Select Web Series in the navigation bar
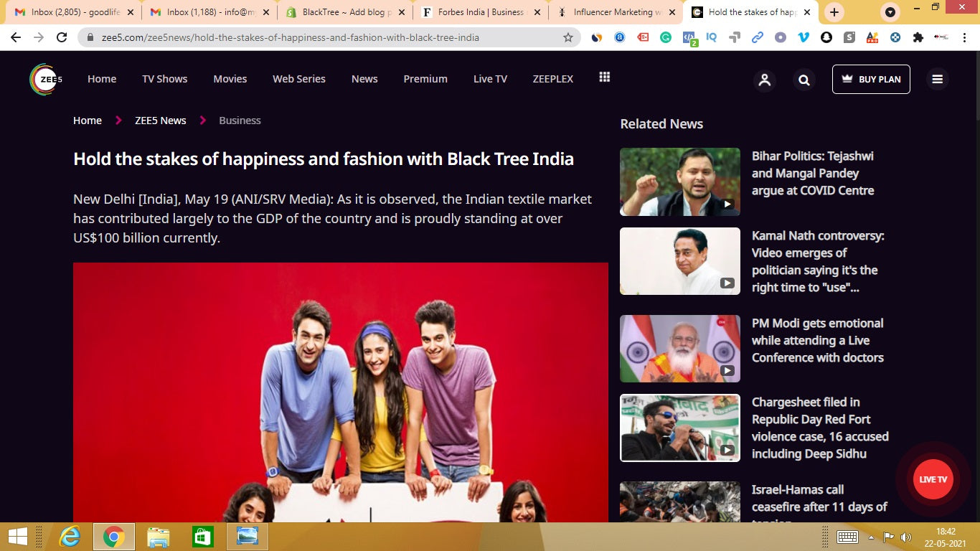 tap(299, 79)
